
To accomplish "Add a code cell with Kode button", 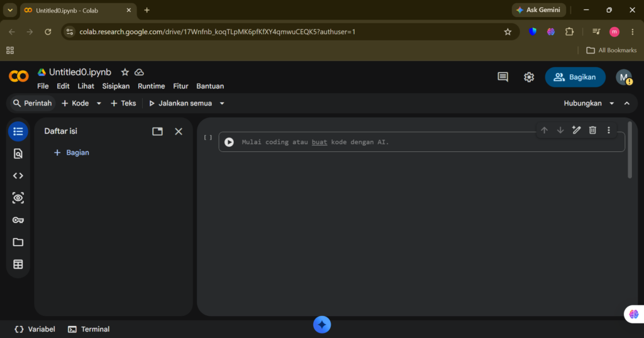I will pyautogui.click(x=75, y=104).
